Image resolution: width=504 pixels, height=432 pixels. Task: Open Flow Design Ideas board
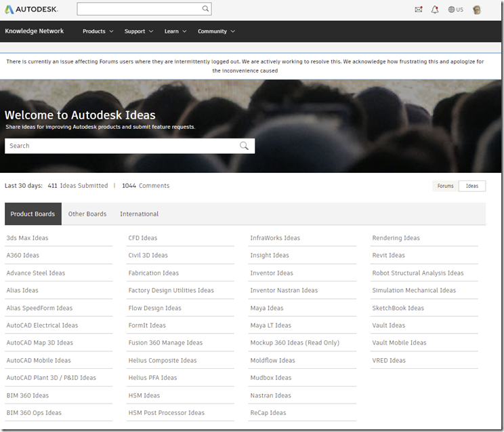click(155, 308)
